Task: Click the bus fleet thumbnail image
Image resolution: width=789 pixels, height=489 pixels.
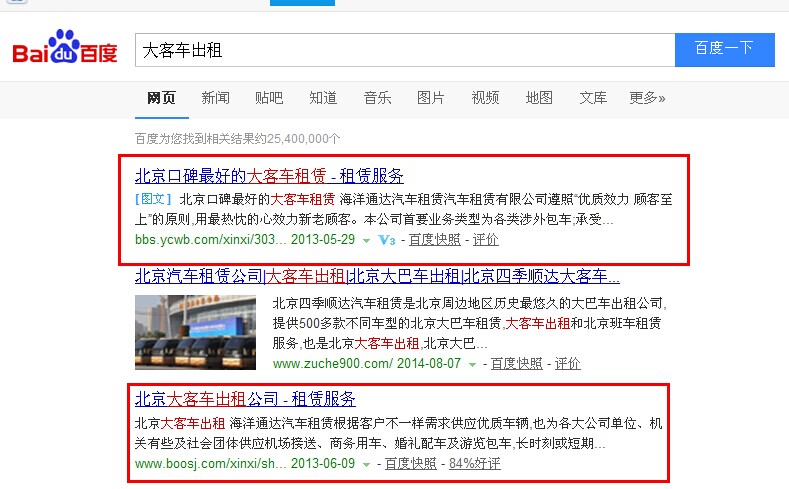Action: tap(195, 333)
